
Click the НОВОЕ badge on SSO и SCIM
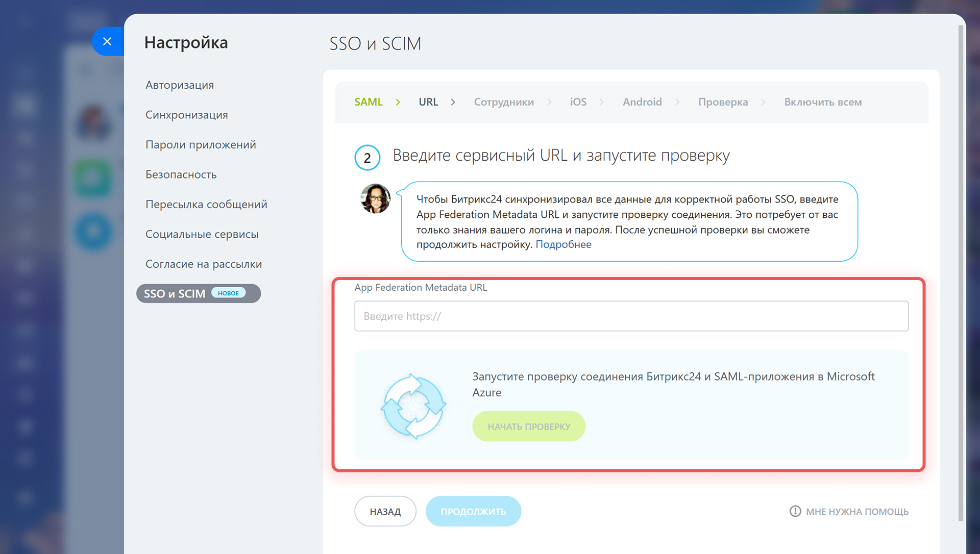coord(228,293)
